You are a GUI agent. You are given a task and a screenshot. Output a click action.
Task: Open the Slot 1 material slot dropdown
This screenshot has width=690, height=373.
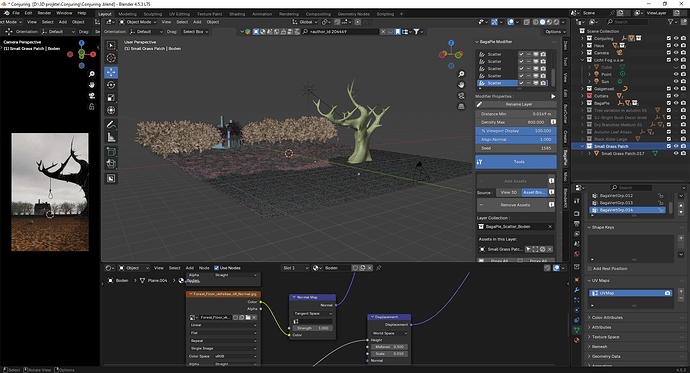point(295,268)
